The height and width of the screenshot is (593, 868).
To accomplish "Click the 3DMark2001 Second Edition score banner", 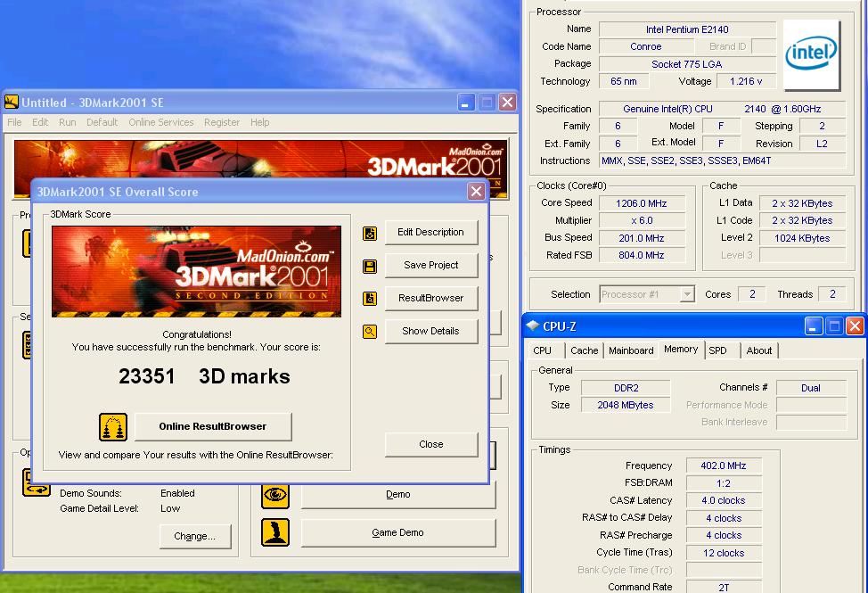I will pyautogui.click(x=196, y=271).
